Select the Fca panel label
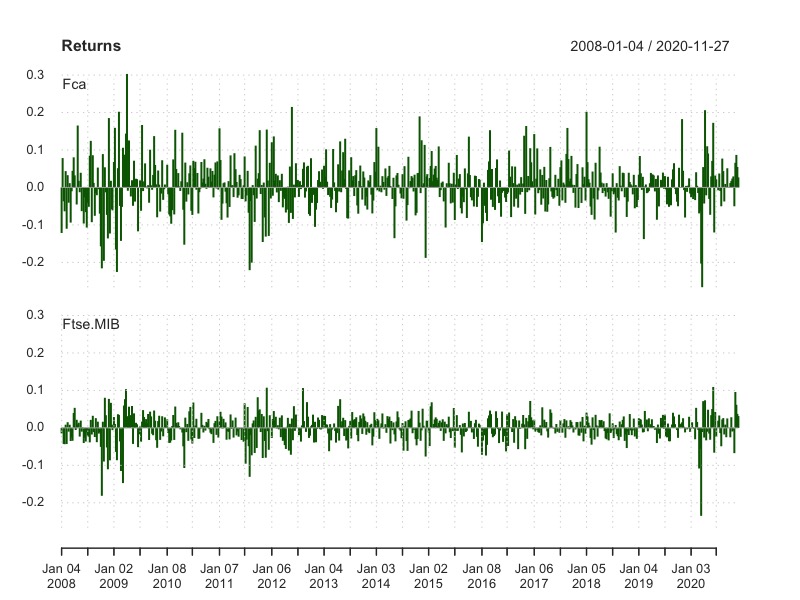Viewport: 800px width, 600px height. coord(74,84)
